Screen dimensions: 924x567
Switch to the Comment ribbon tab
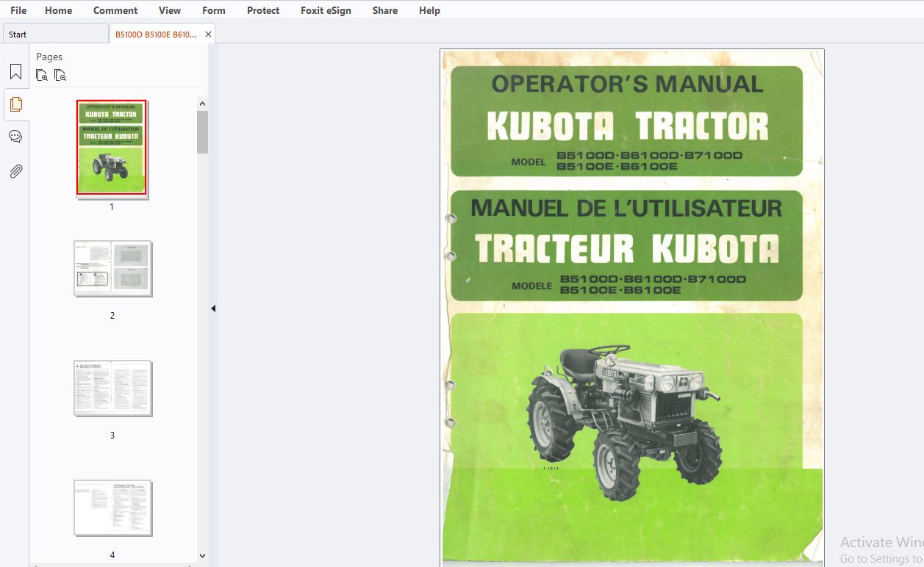(x=115, y=10)
